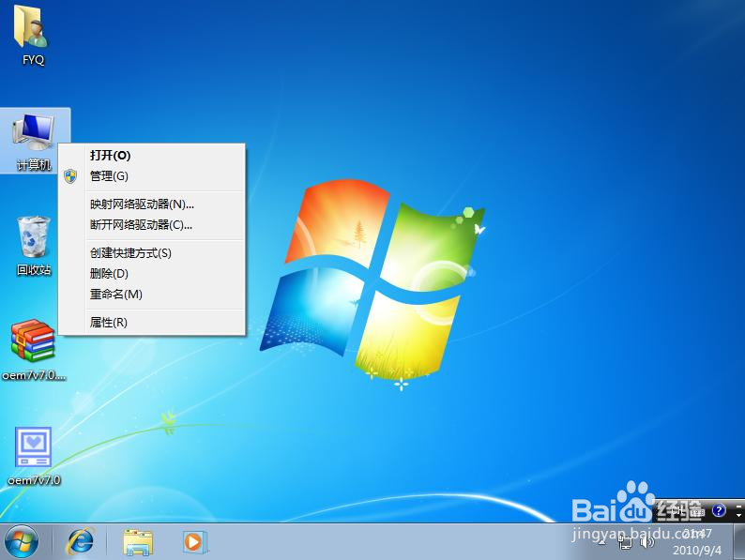Click the network tray icon

pos(625,542)
